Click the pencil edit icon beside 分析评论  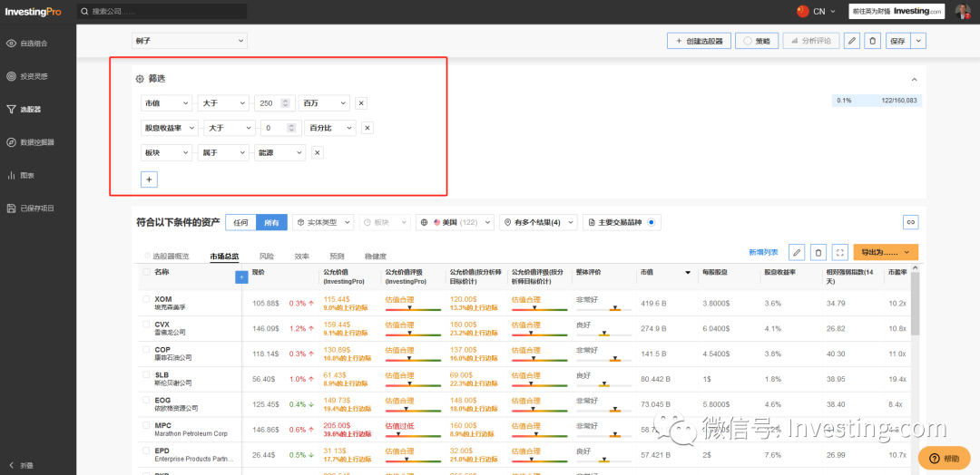852,41
